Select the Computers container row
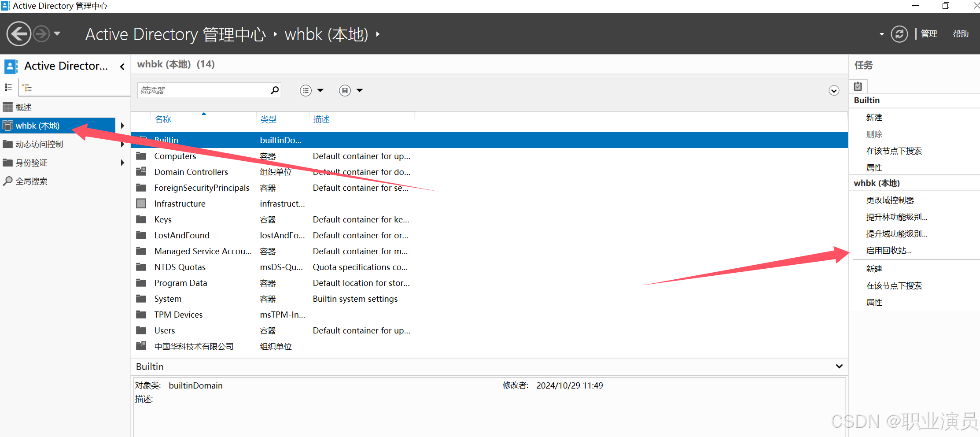980x437 pixels. point(490,156)
